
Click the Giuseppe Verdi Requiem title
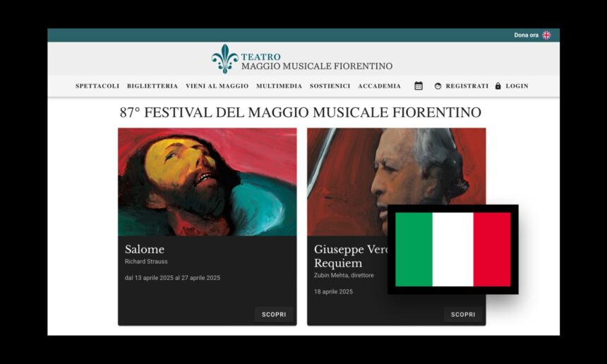[x=351, y=256]
